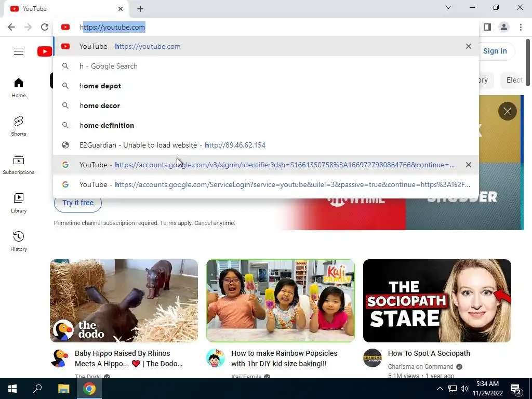
Task: Click the Sign in button
Action: coord(495,51)
